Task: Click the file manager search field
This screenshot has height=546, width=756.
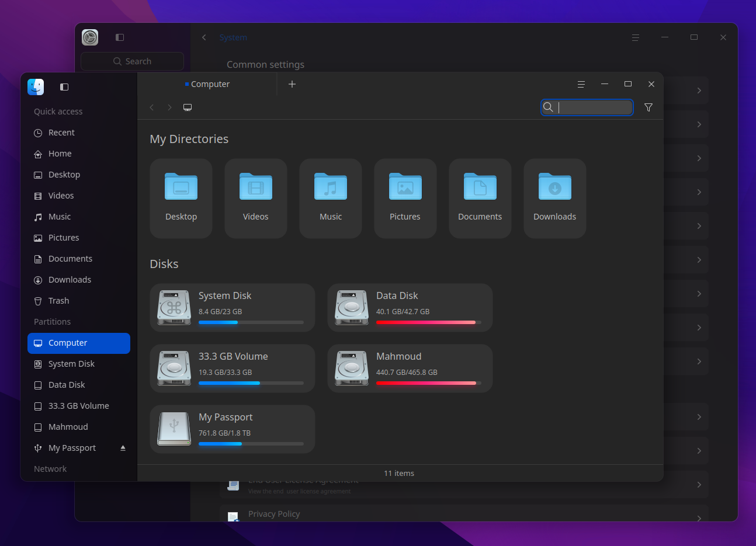Action: 587,107
